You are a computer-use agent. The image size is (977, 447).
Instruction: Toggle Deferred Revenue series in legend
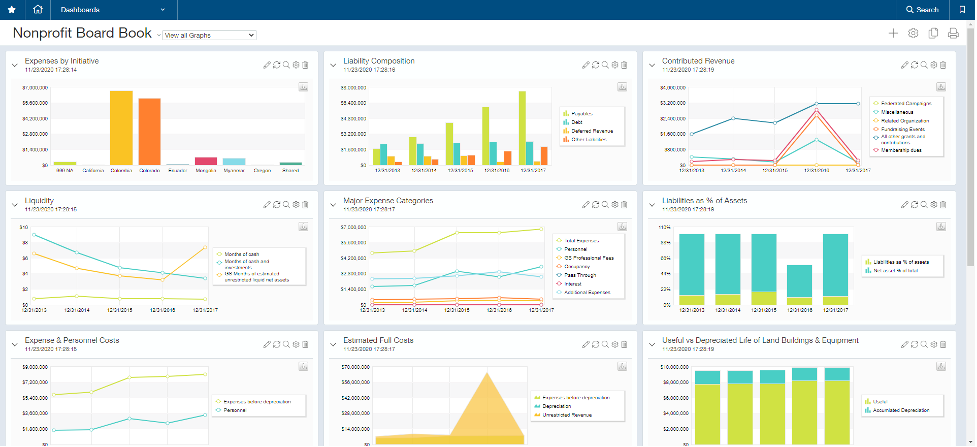[588, 131]
